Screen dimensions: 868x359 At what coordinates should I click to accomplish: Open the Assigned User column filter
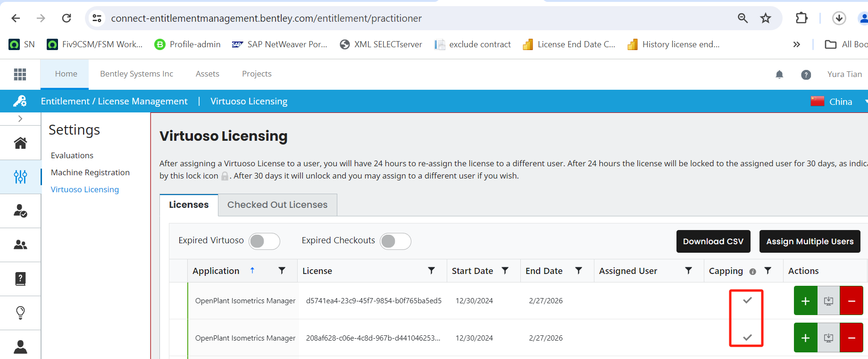tap(688, 271)
